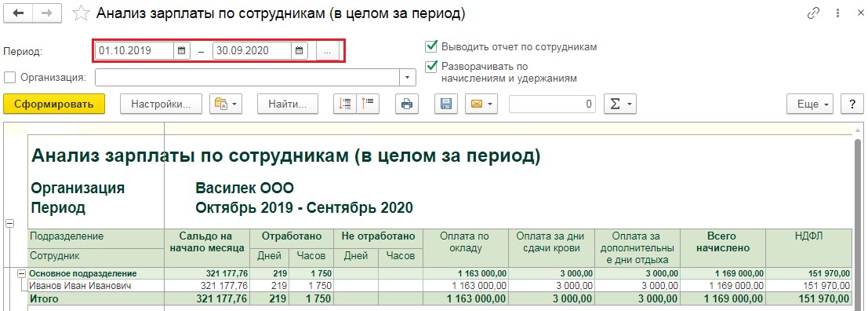Copy link with chain icon
The height and width of the screenshot is (311, 868).
click(813, 14)
